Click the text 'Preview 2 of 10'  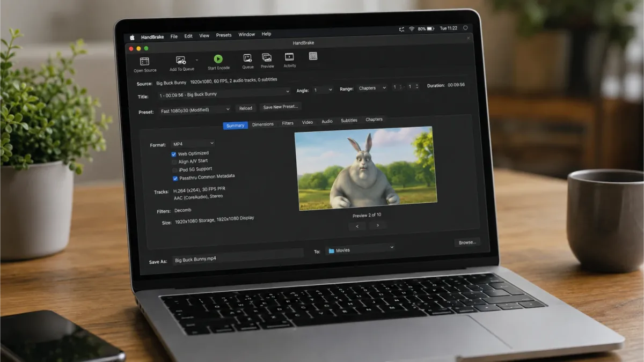coord(367,215)
